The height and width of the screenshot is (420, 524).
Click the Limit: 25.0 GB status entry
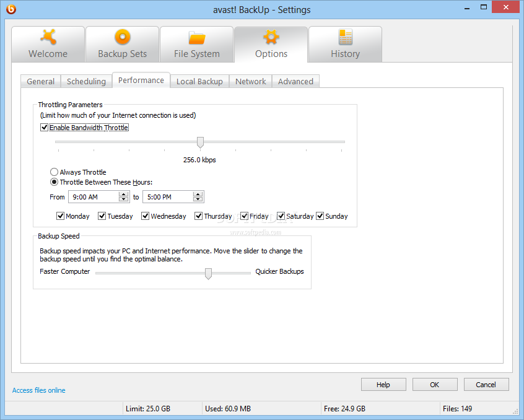click(x=148, y=409)
